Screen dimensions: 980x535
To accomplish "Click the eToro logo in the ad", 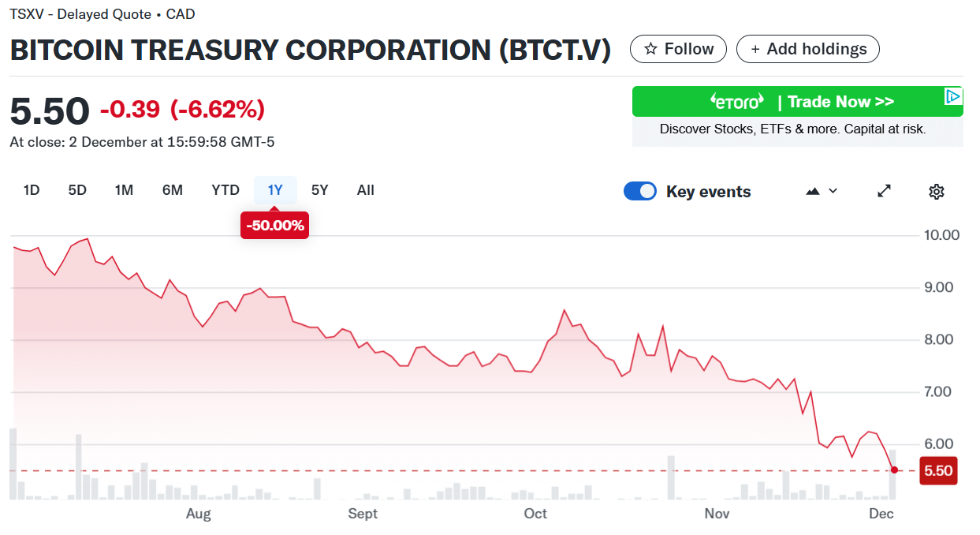I will (737, 102).
